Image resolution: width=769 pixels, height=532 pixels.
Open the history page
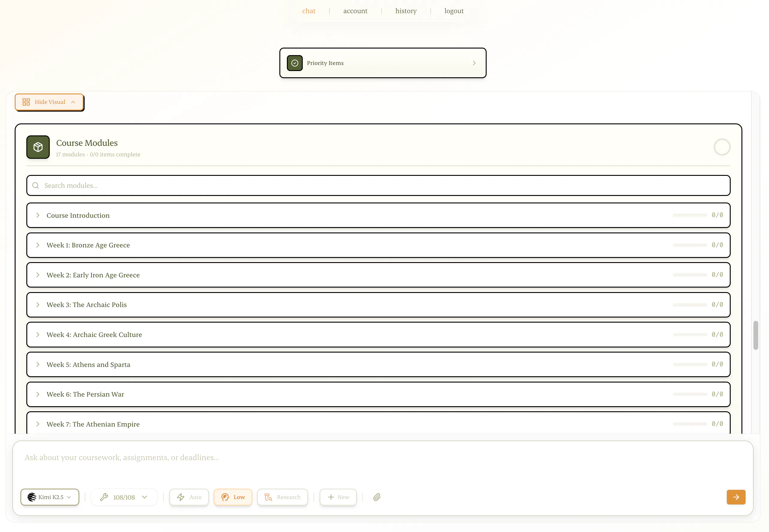pos(406,11)
